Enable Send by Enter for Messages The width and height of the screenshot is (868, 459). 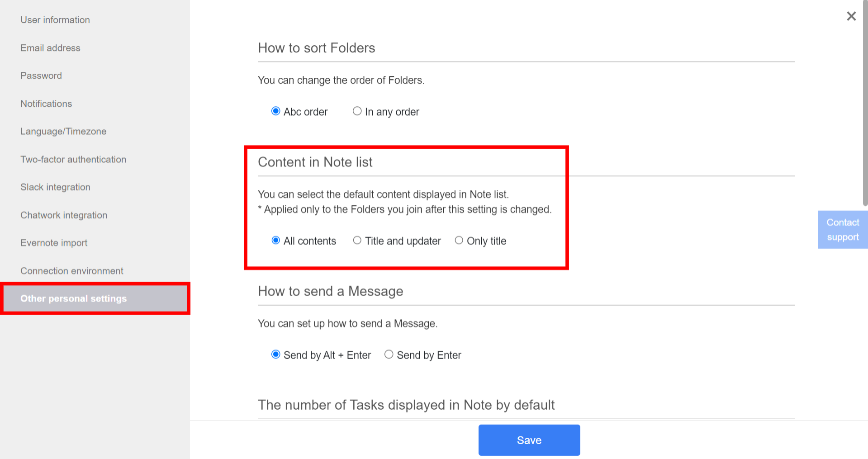click(389, 355)
